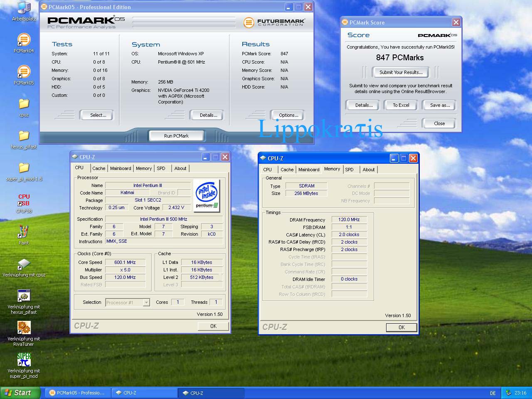The image size is (532, 399).
Task: Click the Futuremark Corporation logo
Action: pyautogui.click(x=274, y=22)
